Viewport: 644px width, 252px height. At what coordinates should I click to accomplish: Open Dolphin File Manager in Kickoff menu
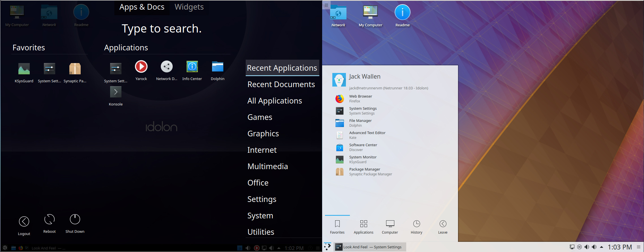[x=390, y=123]
